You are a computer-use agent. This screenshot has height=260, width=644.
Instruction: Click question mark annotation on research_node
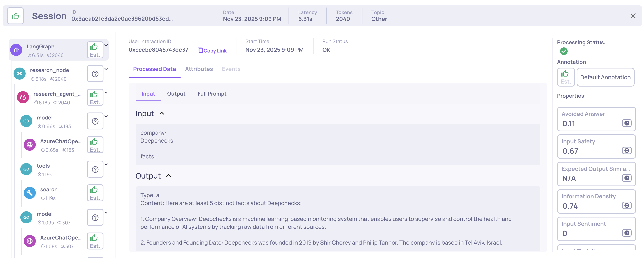95,74
